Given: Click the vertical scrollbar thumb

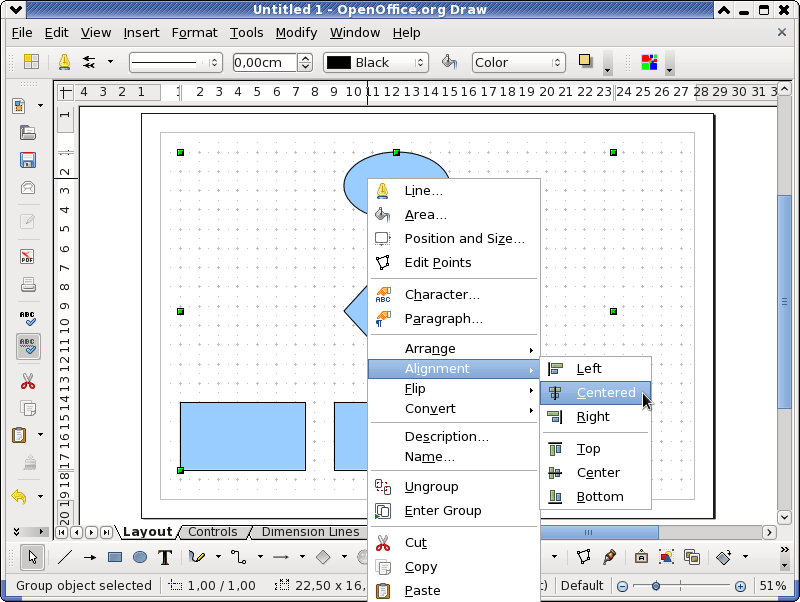Looking at the screenshot, I should tap(784, 301).
